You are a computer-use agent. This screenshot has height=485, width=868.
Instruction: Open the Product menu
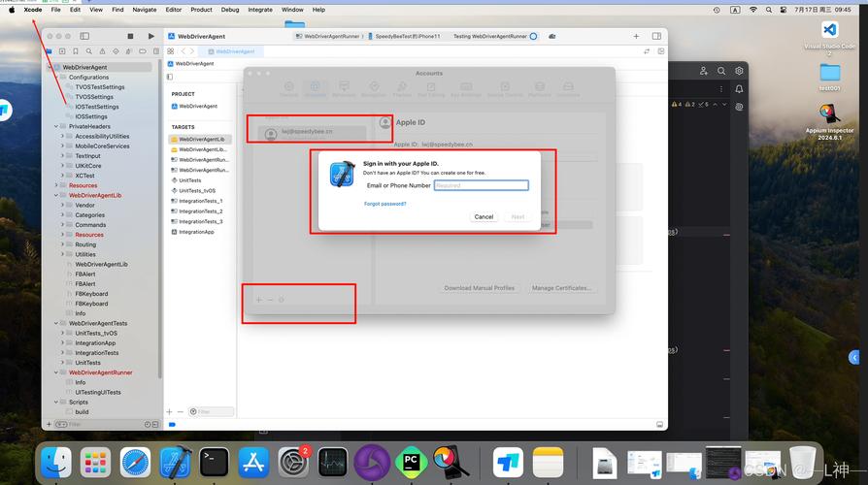tap(201, 10)
